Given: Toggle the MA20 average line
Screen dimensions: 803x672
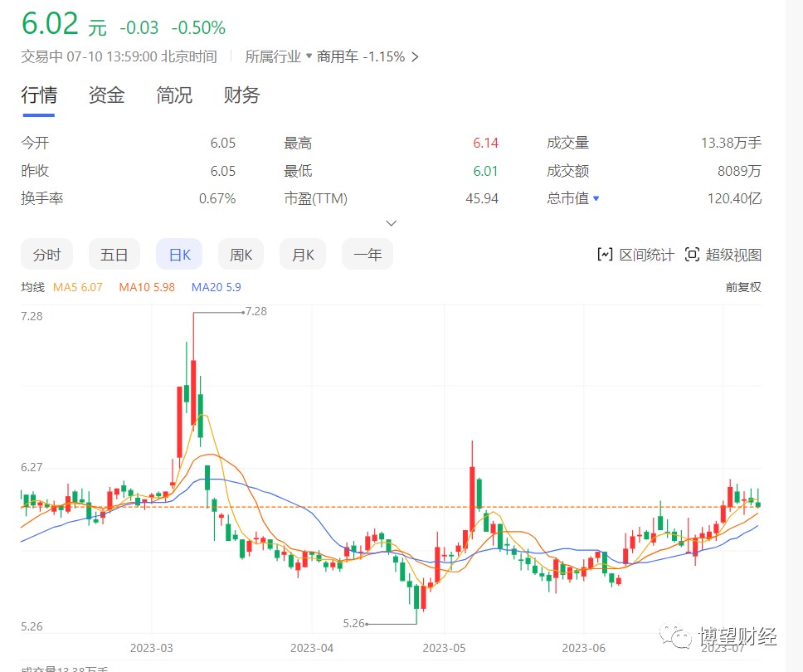Looking at the screenshot, I should [216, 287].
